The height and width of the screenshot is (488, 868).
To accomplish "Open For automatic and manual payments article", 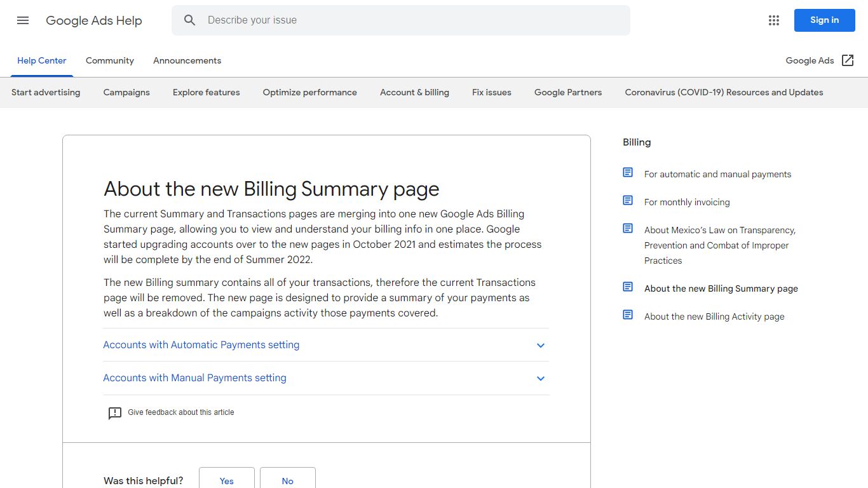I will [717, 174].
